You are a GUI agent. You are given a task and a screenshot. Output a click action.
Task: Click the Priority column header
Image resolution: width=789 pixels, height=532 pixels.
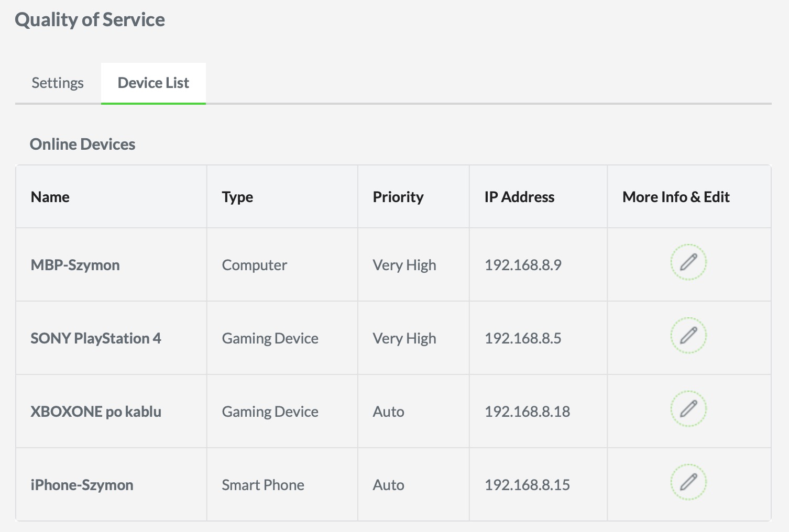pos(398,197)
